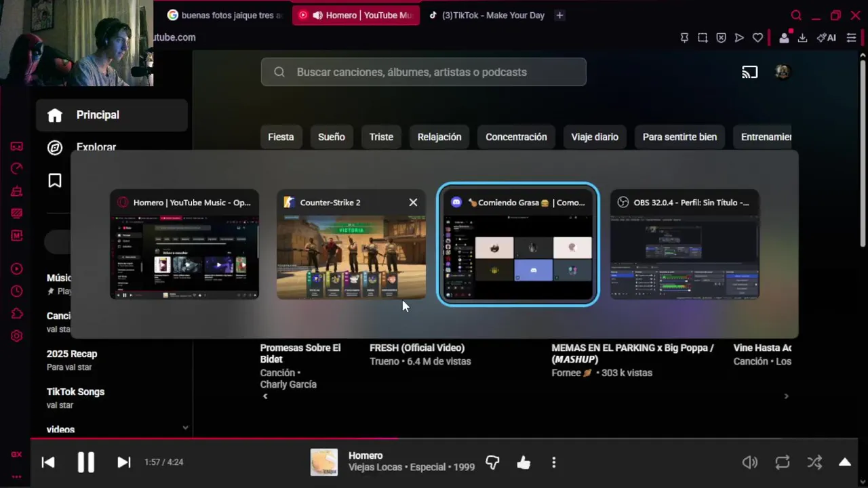
Task: Toggle shuffle in player bar
Action: tap(814, 462)
